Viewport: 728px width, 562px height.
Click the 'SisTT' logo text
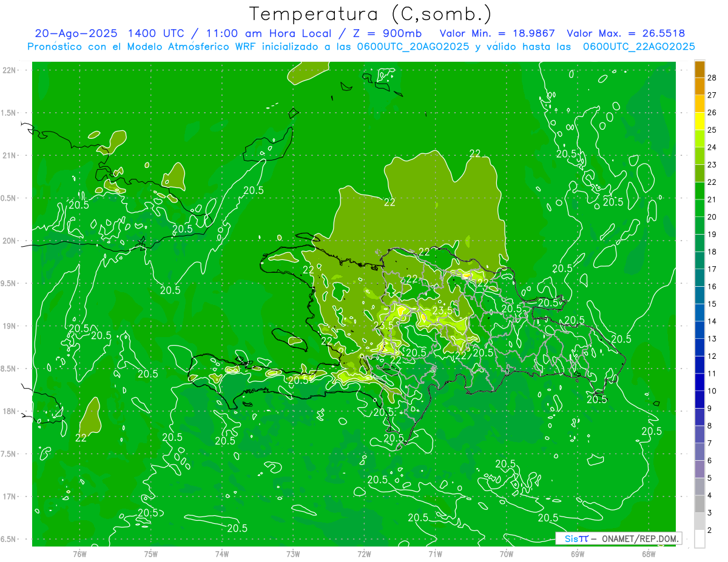click(576, 538)
